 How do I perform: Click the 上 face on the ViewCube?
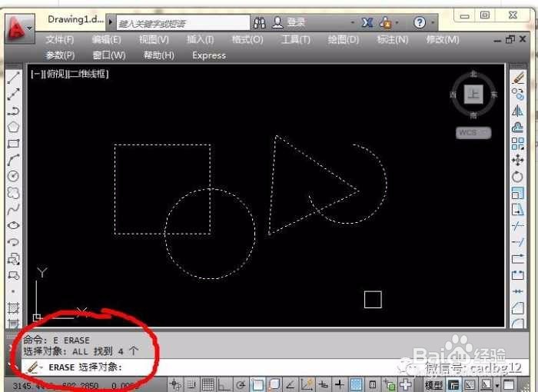point(473,94)
